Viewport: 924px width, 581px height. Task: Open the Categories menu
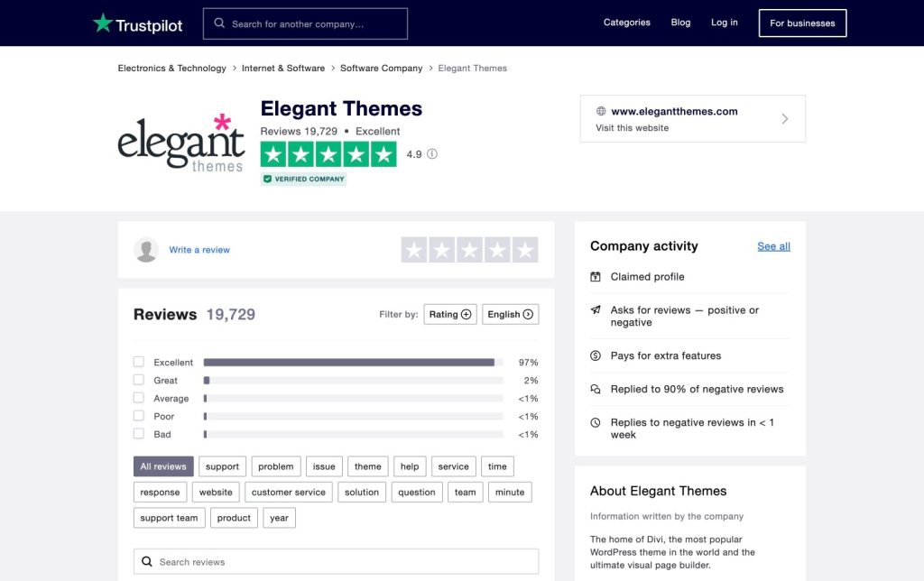[626, 22]
